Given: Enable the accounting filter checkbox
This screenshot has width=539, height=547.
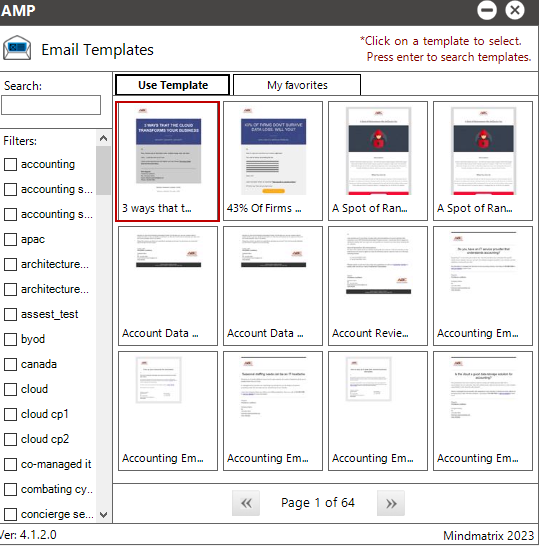Looking at the screenshot, I should (10, 164).
